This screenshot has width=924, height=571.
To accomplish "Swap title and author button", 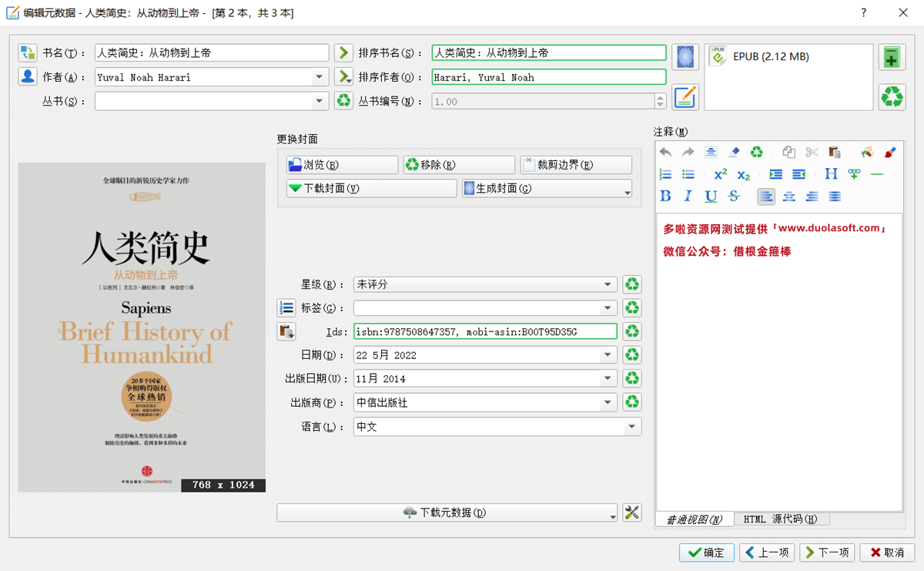I will coord(28,53).
